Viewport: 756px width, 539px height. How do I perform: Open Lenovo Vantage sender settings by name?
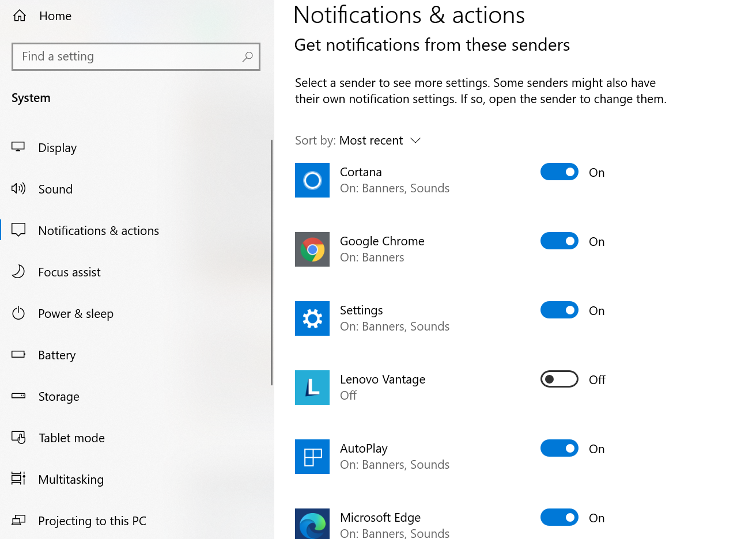pos(383,379)
